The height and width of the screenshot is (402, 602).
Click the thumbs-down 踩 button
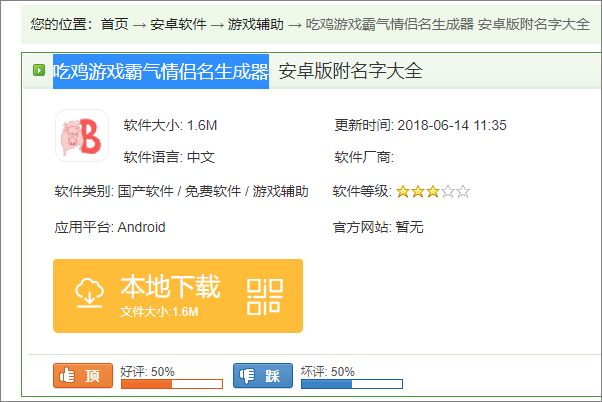pyautogui.click(x=263, y=376)
